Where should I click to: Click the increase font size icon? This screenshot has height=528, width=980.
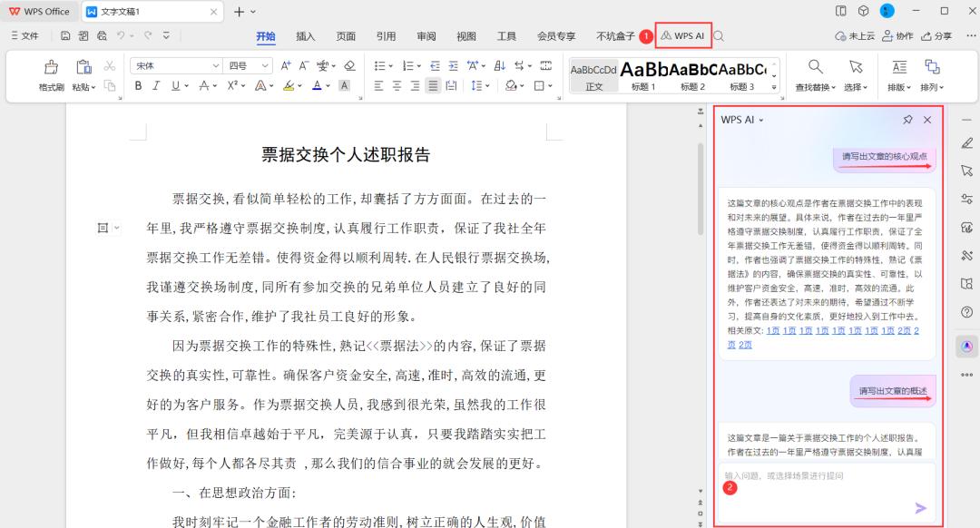pos(285,66)
